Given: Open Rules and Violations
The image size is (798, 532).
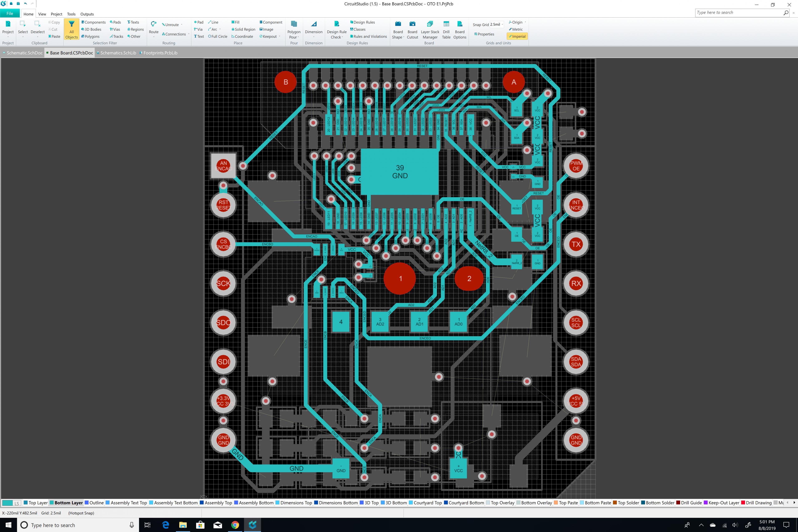Looking at the screenshot, I should pyautogui.click(x=369, y=36).
